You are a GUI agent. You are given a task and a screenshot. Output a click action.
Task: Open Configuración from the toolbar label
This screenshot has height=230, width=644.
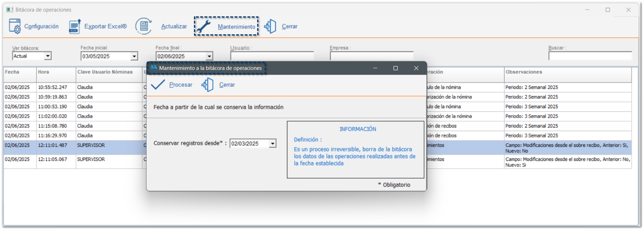pyautogui.click(x=41, y=26)
